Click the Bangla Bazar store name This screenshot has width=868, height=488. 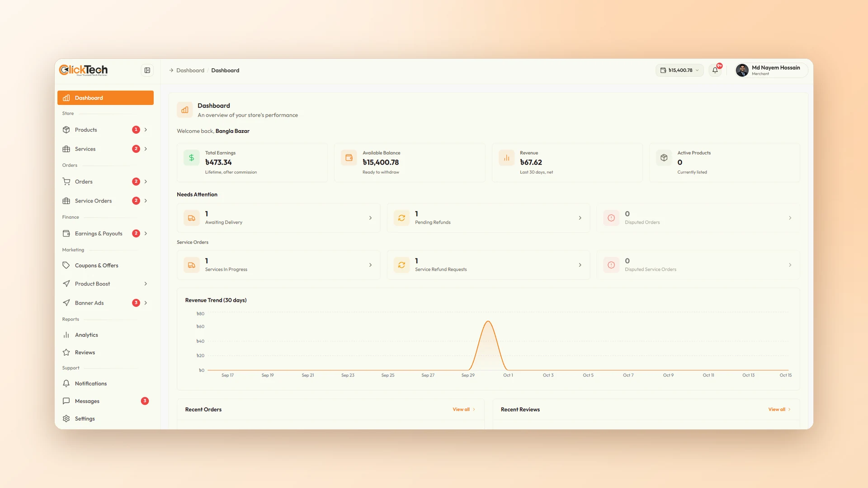tap(232, 131)
